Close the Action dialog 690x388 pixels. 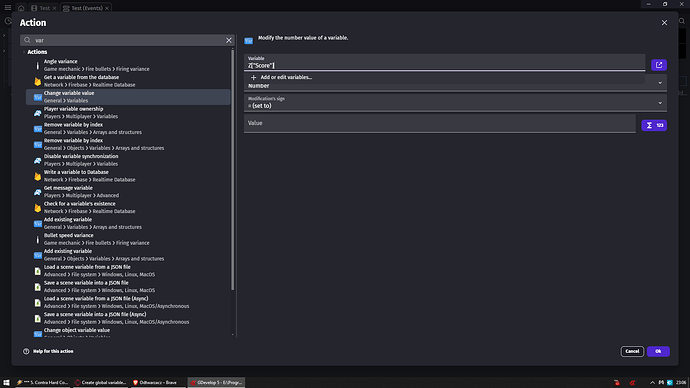coord(664,22)
